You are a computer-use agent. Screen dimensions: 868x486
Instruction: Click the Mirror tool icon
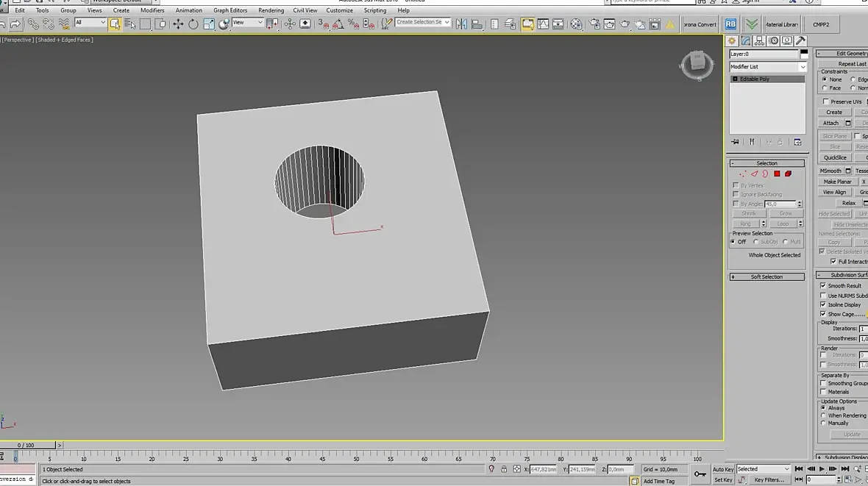point(461,24)
